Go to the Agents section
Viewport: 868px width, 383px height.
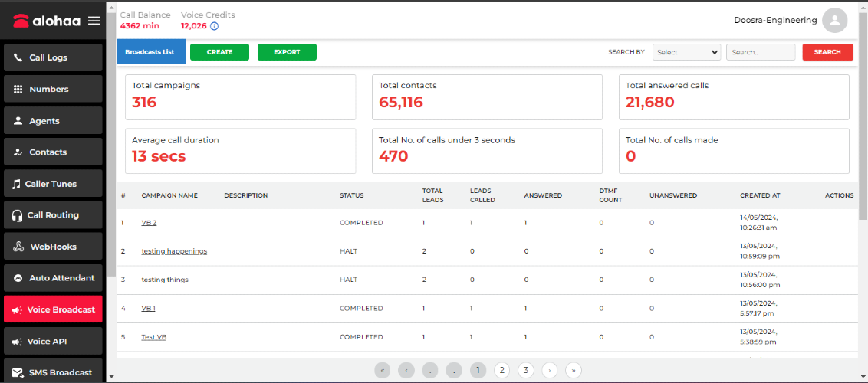point(53,120)
